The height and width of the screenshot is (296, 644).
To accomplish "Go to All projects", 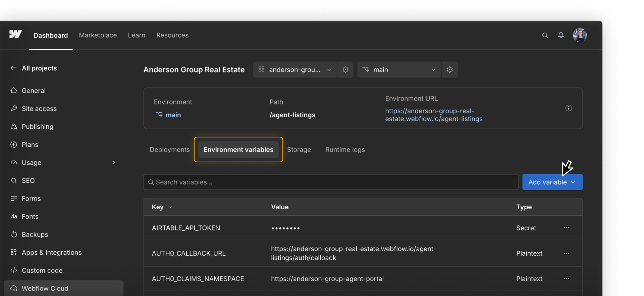I will coord(39,68).
